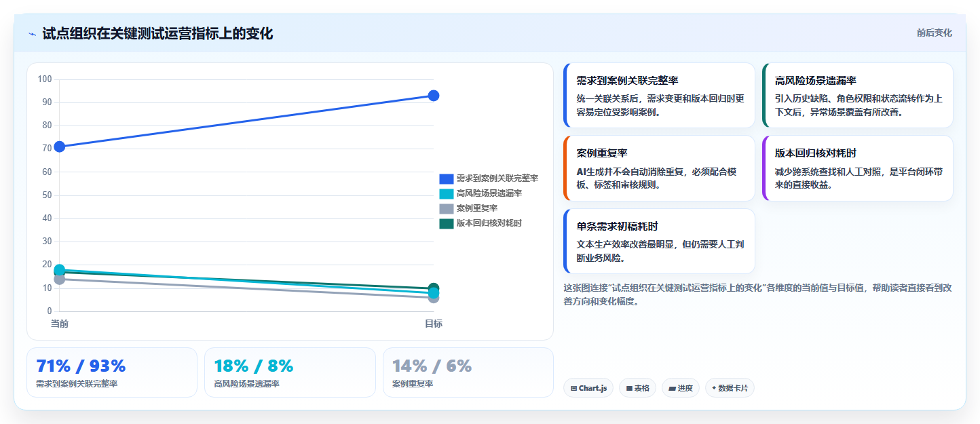Click the 18% / 8% stat value
Image resolution: width=980 pixels, height=424 pixels.
254,366
